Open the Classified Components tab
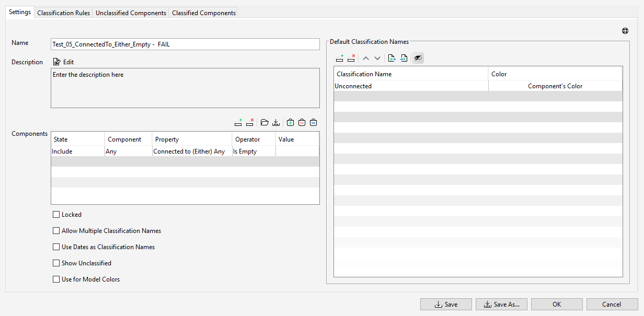 [204, 13]
